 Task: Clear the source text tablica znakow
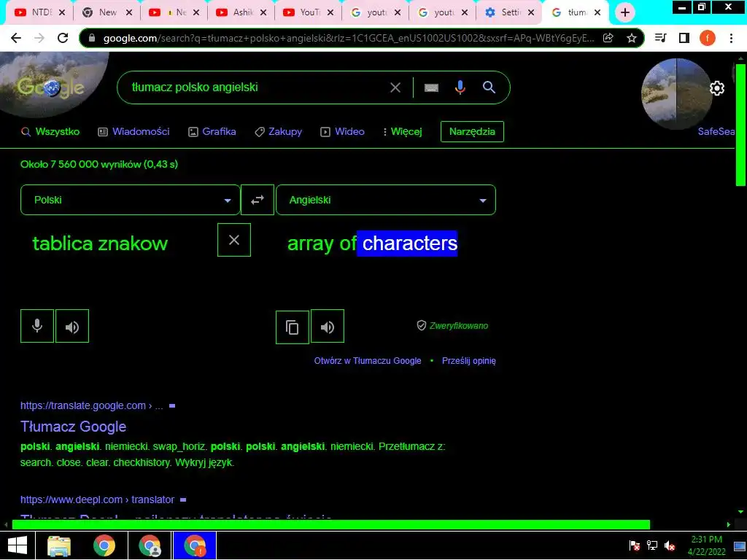point(234,239)
